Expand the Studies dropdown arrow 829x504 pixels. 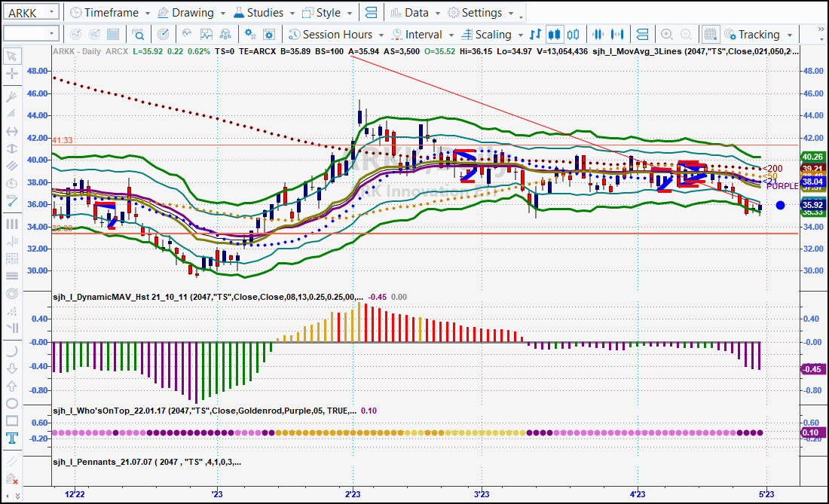(x=292, y=13)
